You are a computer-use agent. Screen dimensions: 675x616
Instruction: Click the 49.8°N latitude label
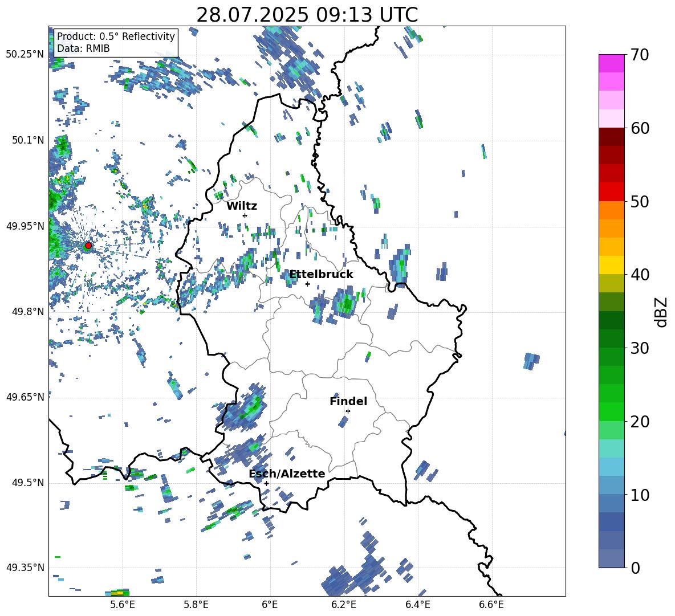28,312
